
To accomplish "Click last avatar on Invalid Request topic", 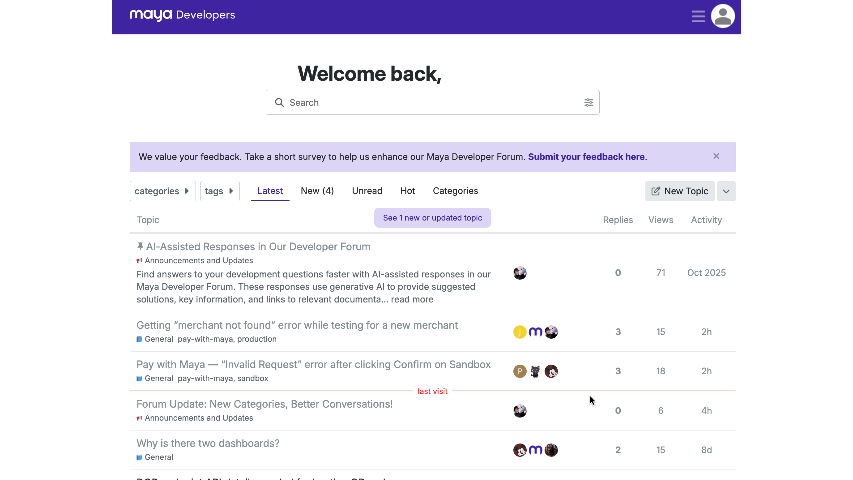I will pos(551,371).
